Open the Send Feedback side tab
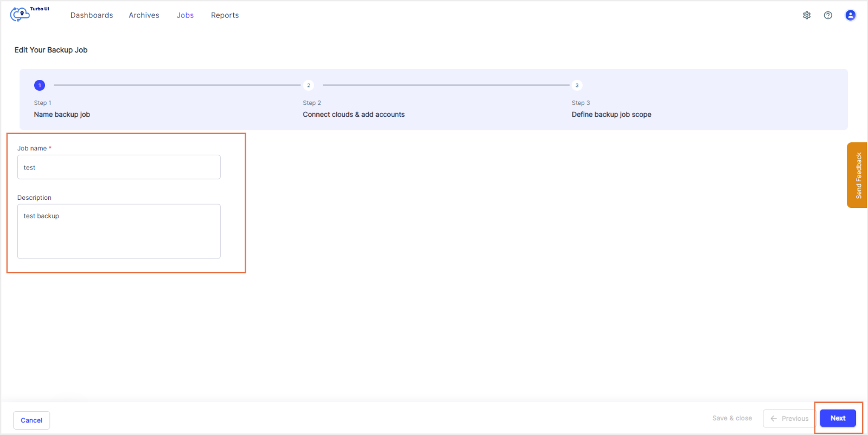The width and height of the screenshot is (868, 435). (x=857, y=175)
